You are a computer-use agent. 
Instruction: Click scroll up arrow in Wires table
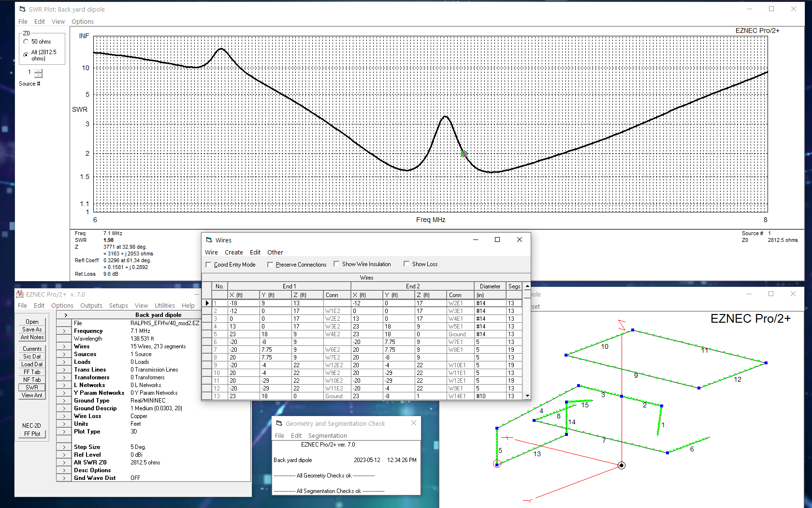pos(527,286)
